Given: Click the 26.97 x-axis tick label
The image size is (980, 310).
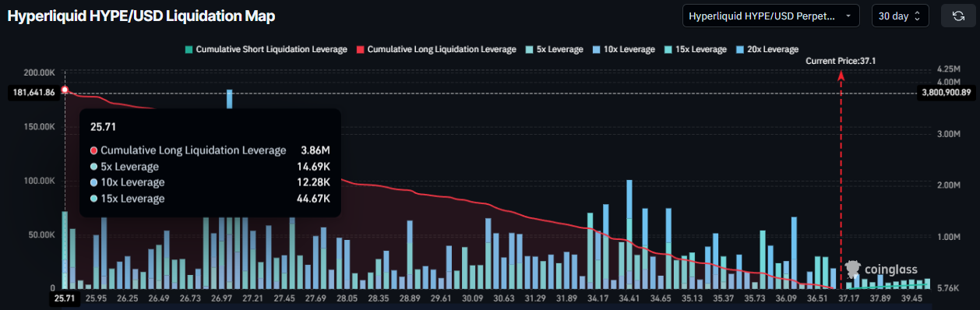Looking at the screenshot, I should click(221, 298).
